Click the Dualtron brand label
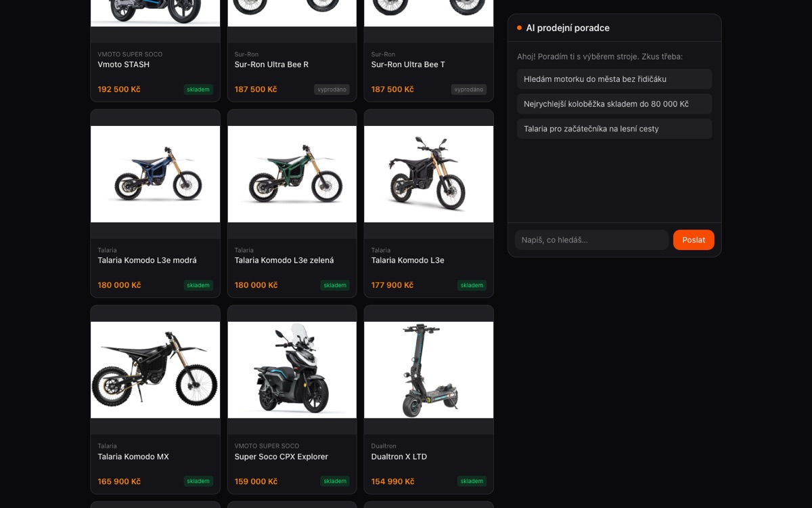This screenshot has height=508, width=812. (384, 446)
